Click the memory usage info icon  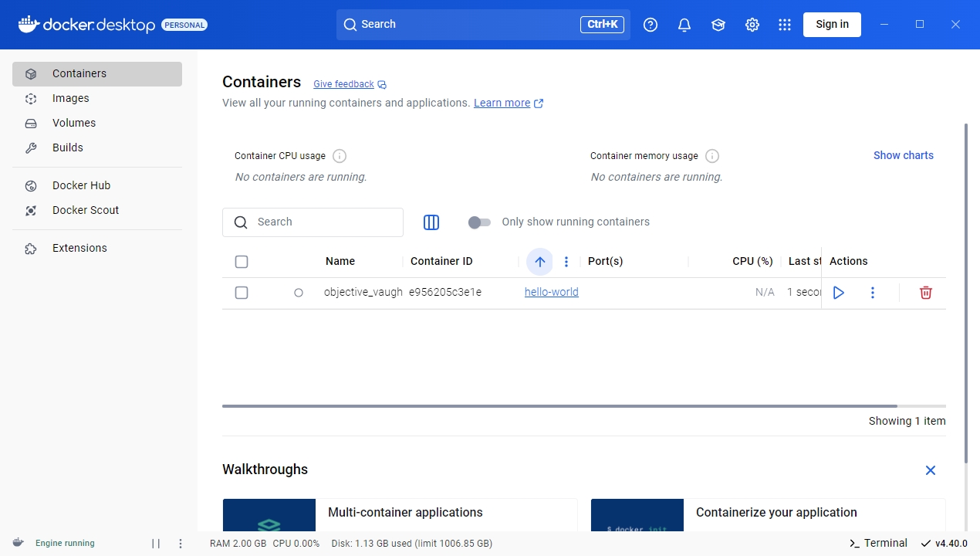pos(712,156)
